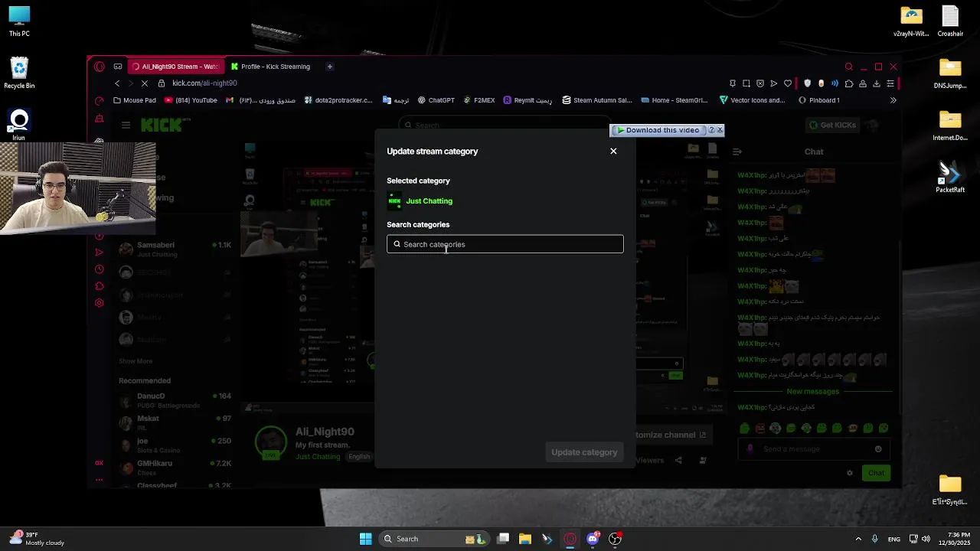This screenshot has height=551, width=980.
Task: Close the Download this video overlay
Action: pyautogui.click(x=720, y=130)
